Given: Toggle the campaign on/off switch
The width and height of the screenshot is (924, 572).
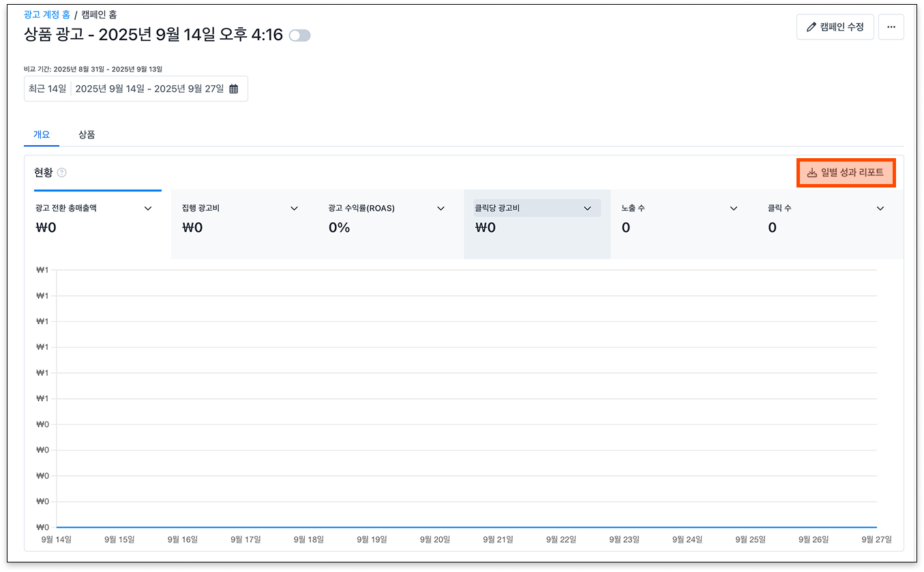Looking at the screenshot, I should (x=299, y=35).
